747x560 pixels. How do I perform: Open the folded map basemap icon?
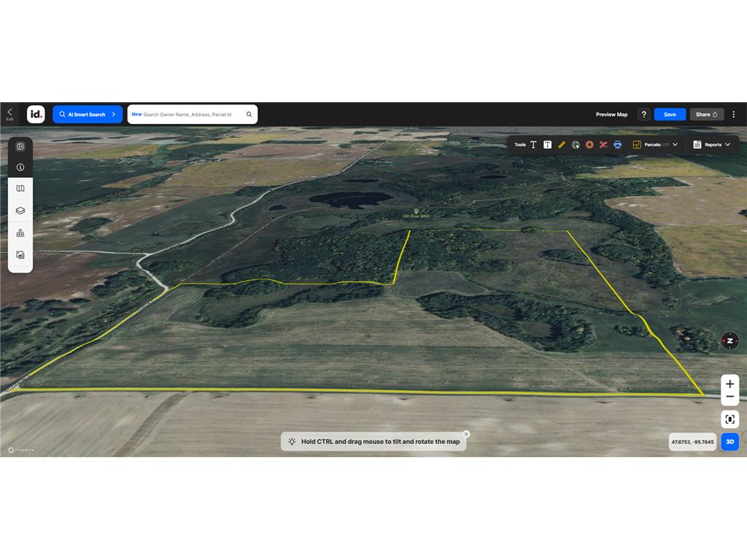click(x=20, y=189)
